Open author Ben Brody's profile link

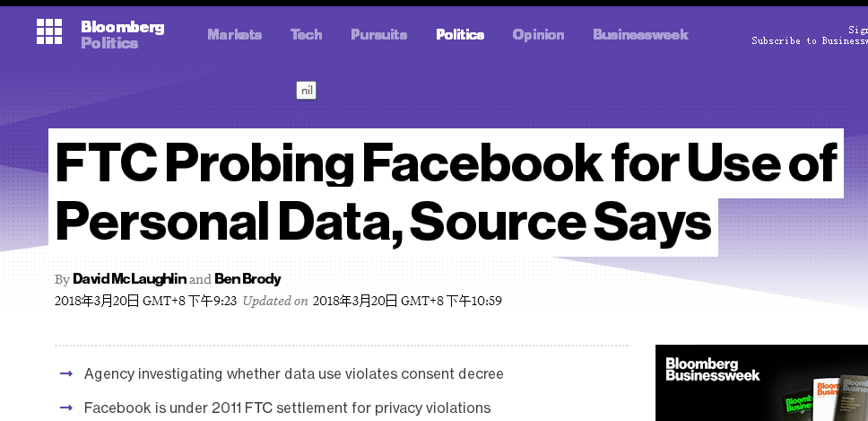247,278
